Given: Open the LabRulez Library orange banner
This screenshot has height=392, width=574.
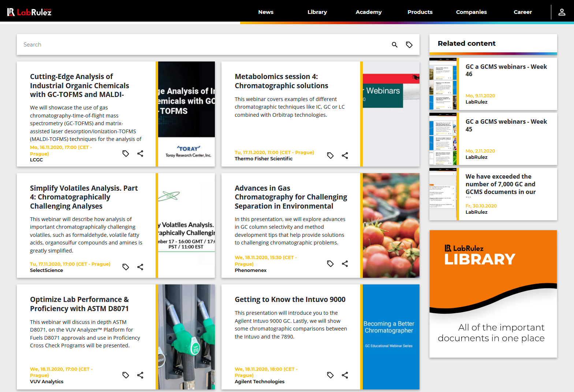Looking at the screenshot, I should coord(493,294).
